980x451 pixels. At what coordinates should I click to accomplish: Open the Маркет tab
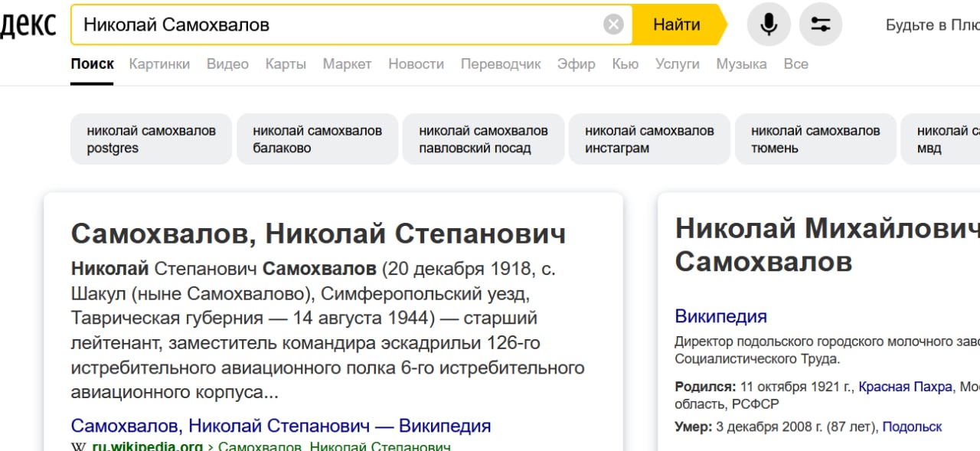tap(347, 64)
